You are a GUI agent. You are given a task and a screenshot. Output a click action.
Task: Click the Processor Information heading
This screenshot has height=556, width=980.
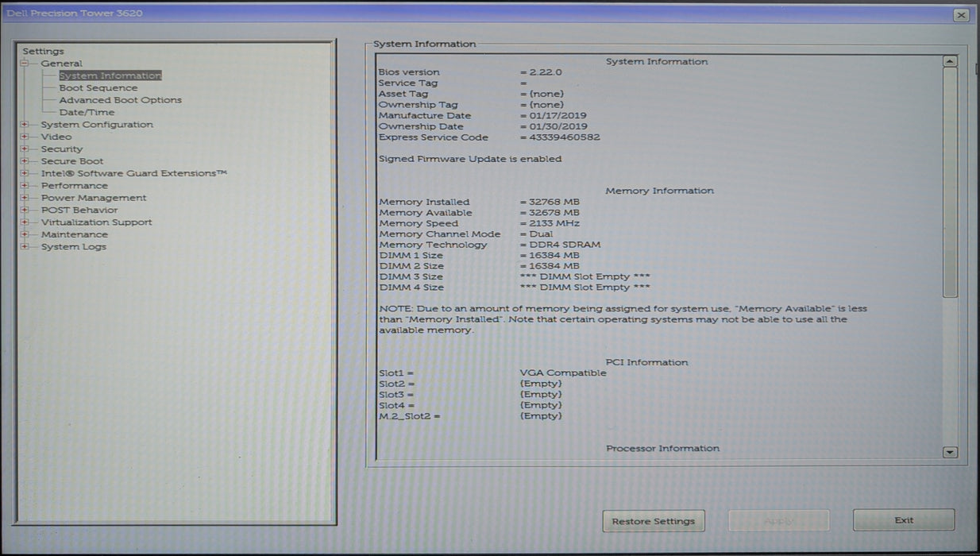point(663,449)
